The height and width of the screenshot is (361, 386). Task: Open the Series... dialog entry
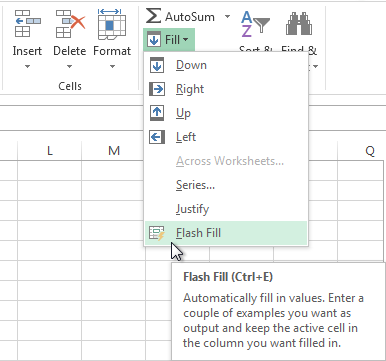[226, 185]
